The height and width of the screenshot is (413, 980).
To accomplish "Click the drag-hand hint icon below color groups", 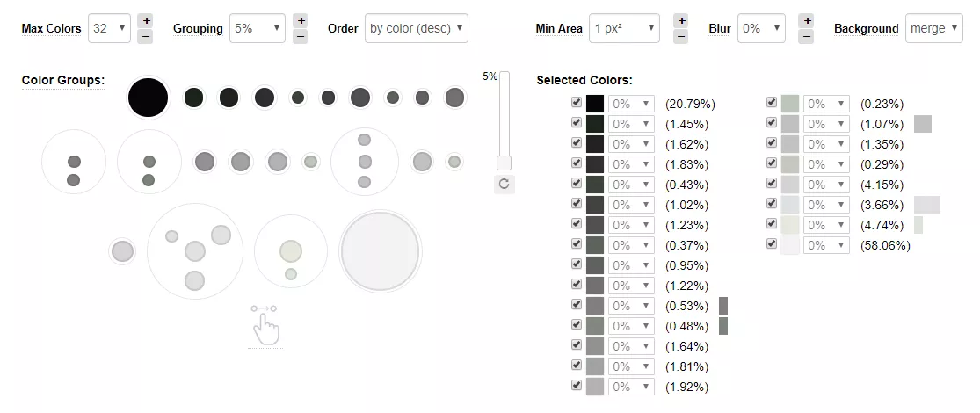I will [265, 325].
